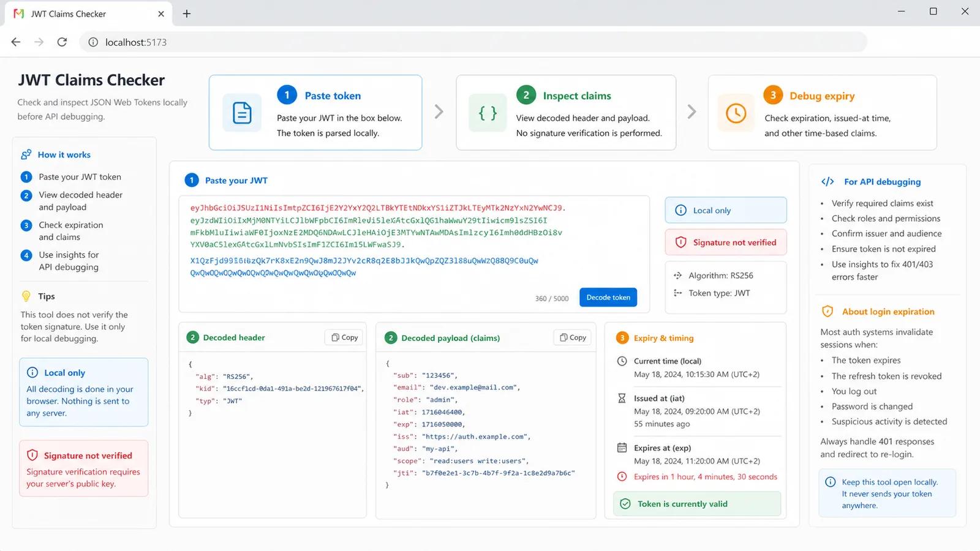Click "The refresh token is revoked" bullet
This screenshot has height=551, width=980.
tap(886, 376)
